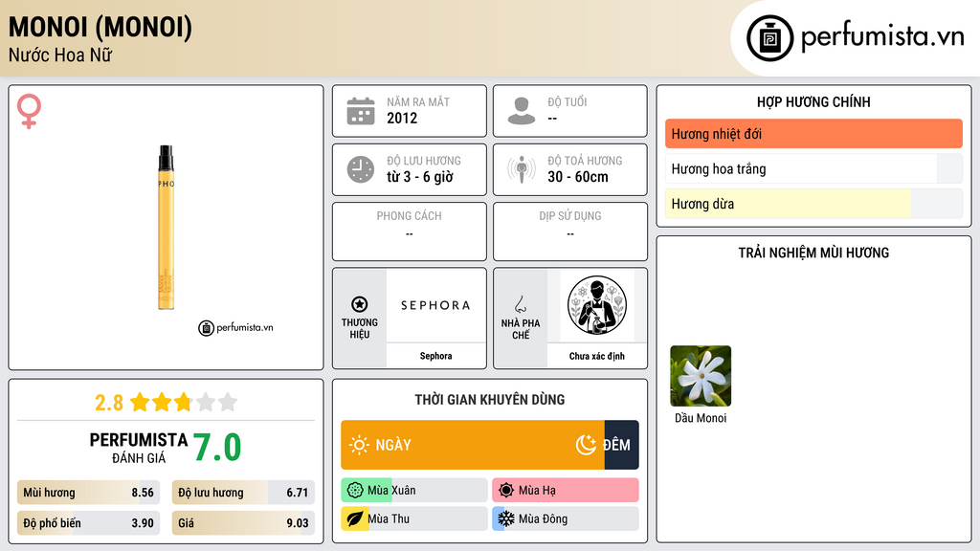Click the perfumista.vn site name
The width and height of the screenshot is (980, 551).
click(882, 36)
